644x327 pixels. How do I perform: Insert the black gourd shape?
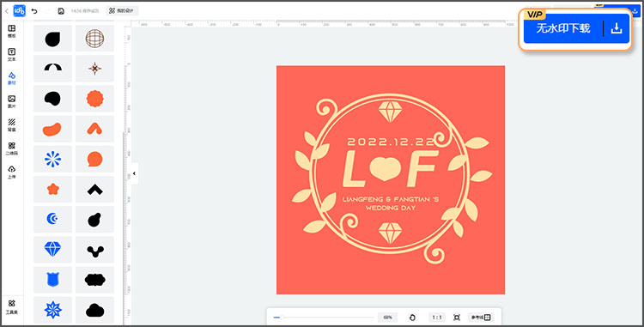point(94,220)
